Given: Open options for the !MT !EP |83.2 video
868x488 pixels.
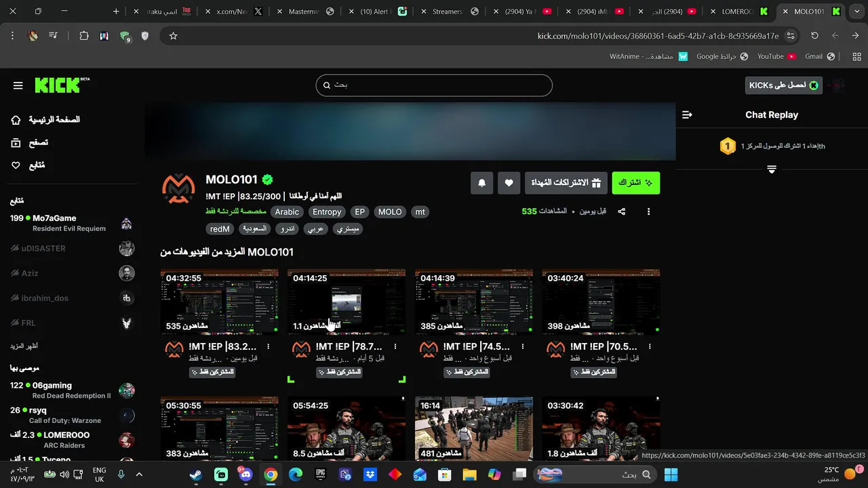Looking at the screenshot, I should pos(269,346).
